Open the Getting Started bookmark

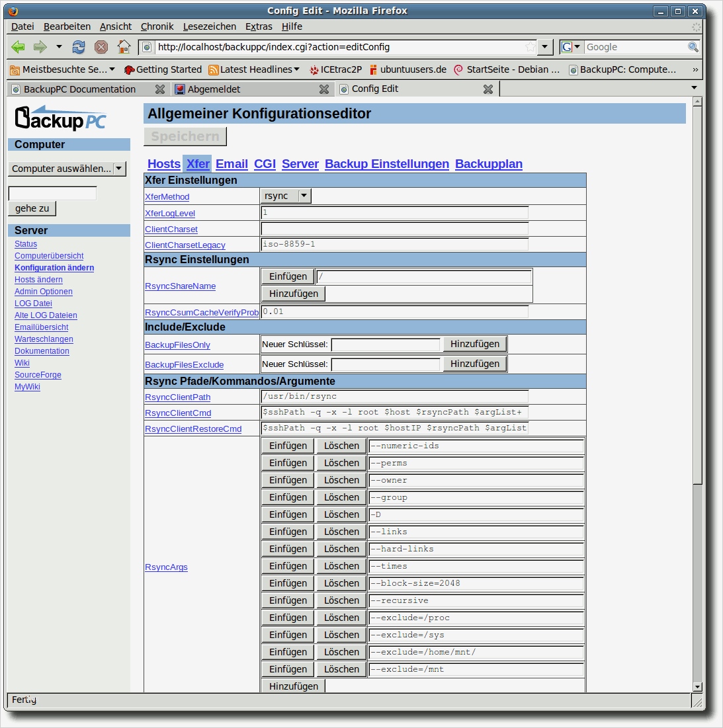coord(163,69)
